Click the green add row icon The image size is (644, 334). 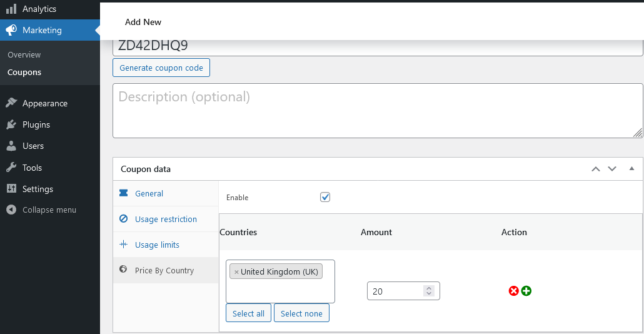pos(526,291)
